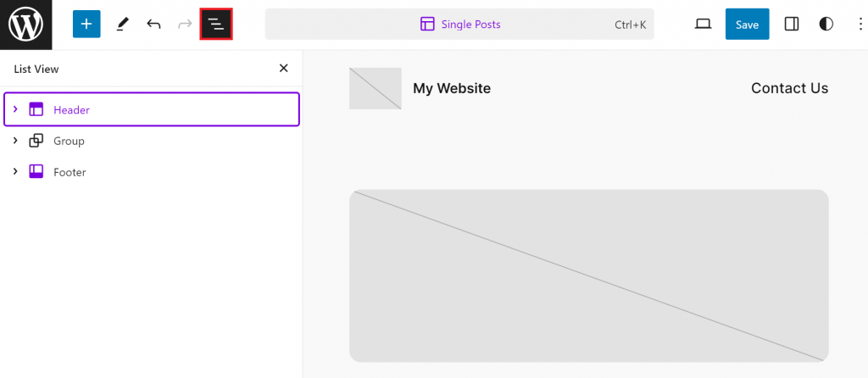Click the WordPress logo icon
The image size is (868, 378).
click(25, 25)
